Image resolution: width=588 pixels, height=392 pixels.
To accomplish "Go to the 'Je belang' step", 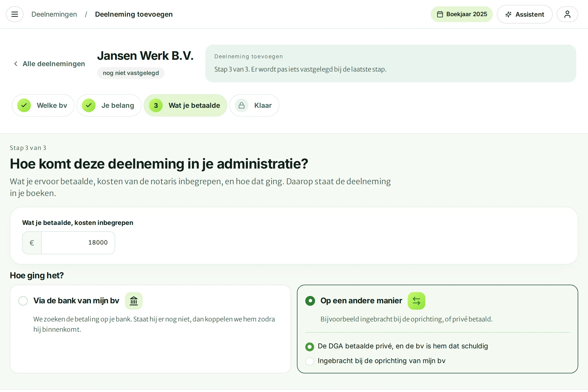I will tap(109, 105).
